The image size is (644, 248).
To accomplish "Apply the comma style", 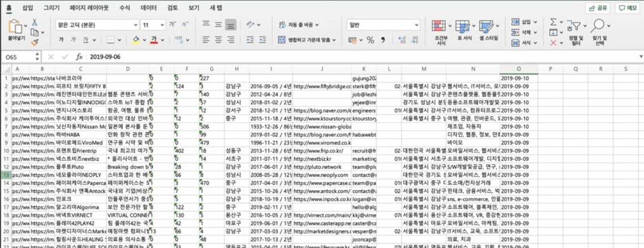I will pyautogui.click(x=383, y=40).
